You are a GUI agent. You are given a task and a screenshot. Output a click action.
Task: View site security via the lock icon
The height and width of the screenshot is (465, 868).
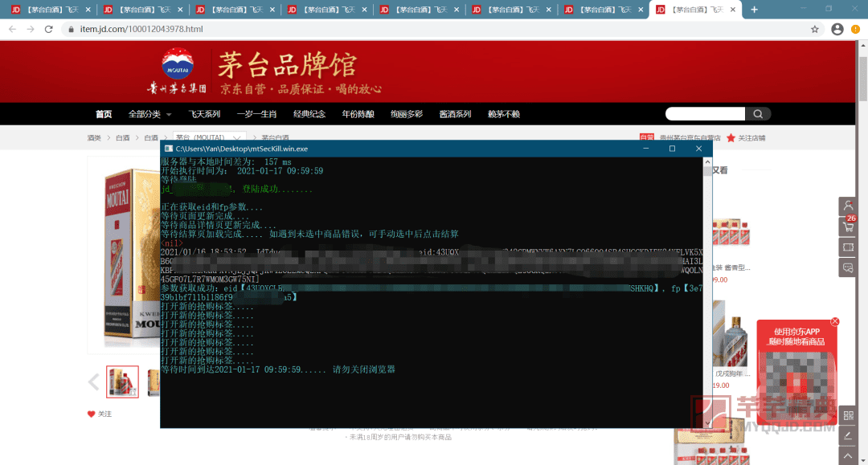pyautogui.click(x=71, y=29)
